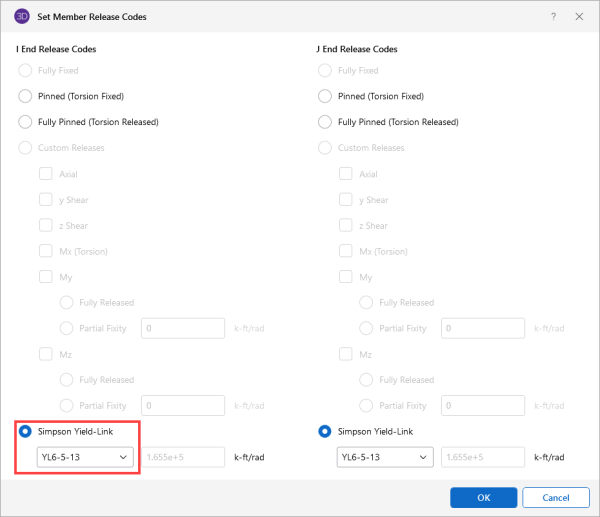Select J End Fully Pinned (Torsion Released)
600x517 pixels.
[x=324, y=122]
